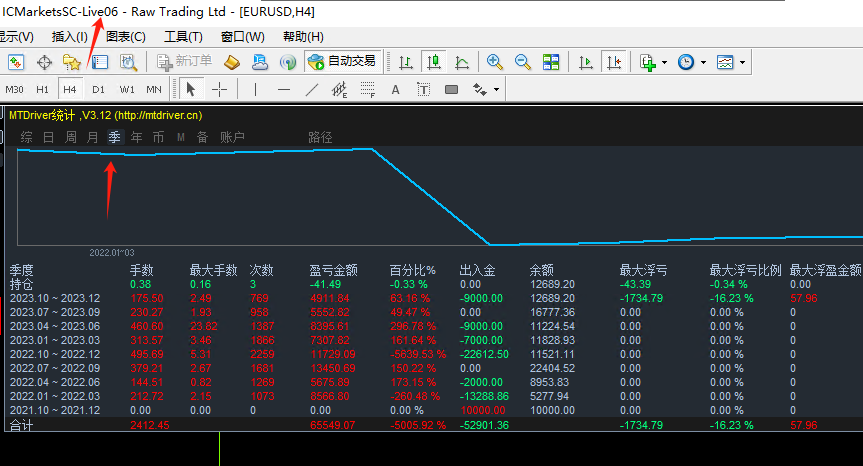The image size is (863, 466).
Task: Switch to bar chart mode
Action: [406, 62]
